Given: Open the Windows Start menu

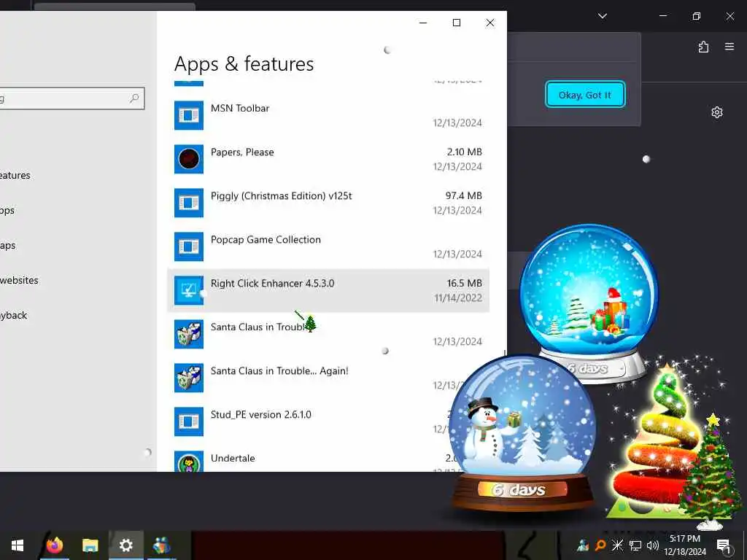Looking at the screenshot, I should (18, 545).
